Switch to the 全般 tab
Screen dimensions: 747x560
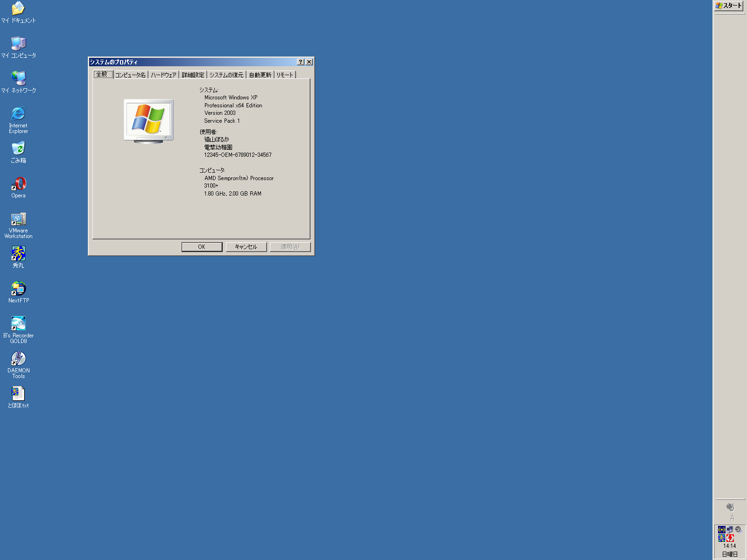[x=103, y=74]
